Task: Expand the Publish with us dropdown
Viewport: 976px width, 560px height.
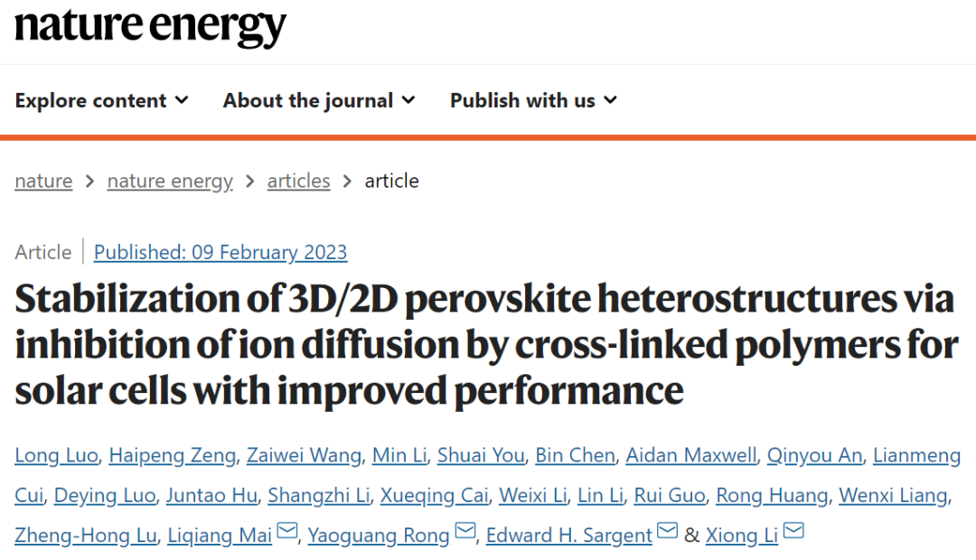Action: pos(533,100)
